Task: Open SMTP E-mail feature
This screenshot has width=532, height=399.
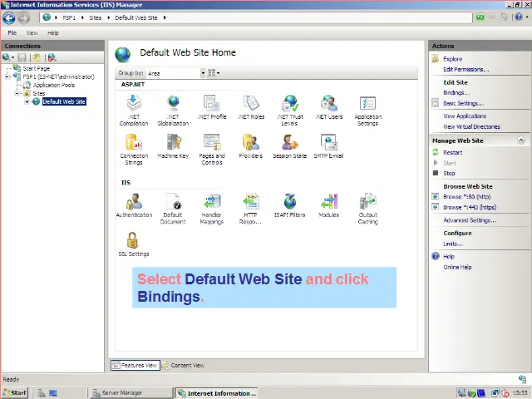Action: (329, 146)
